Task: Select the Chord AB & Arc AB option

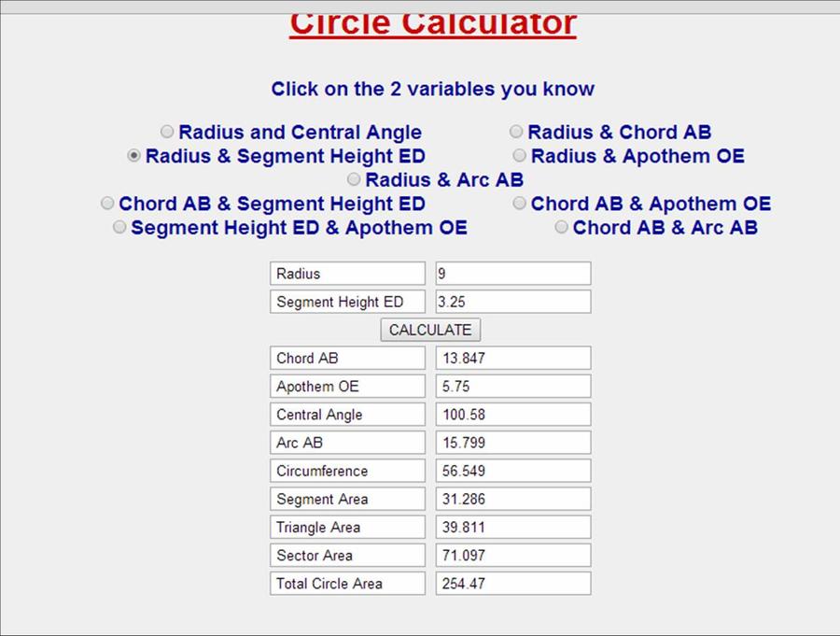Action: click(x=561, y=227)
